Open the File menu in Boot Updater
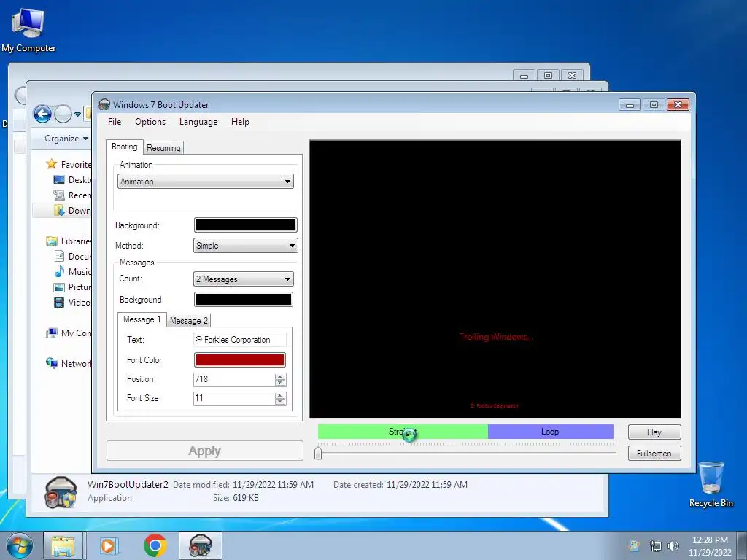This screenshot has height=560, width=747. click(x=115, y=122)
